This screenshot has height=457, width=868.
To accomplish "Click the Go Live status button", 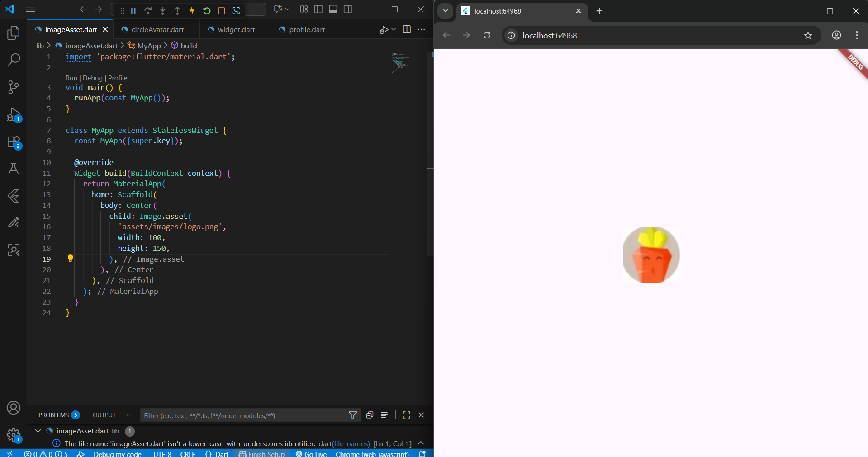I will [x=311, y=454].
